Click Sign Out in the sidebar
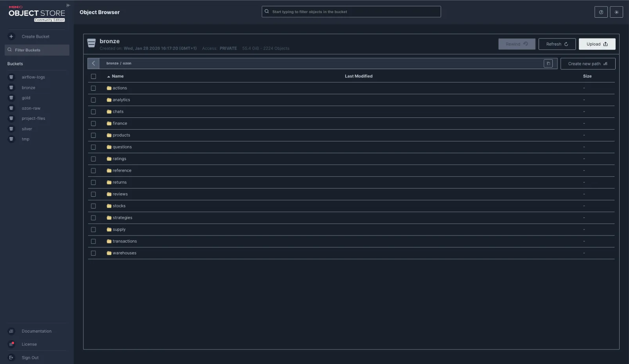 (x=30, y=358)
